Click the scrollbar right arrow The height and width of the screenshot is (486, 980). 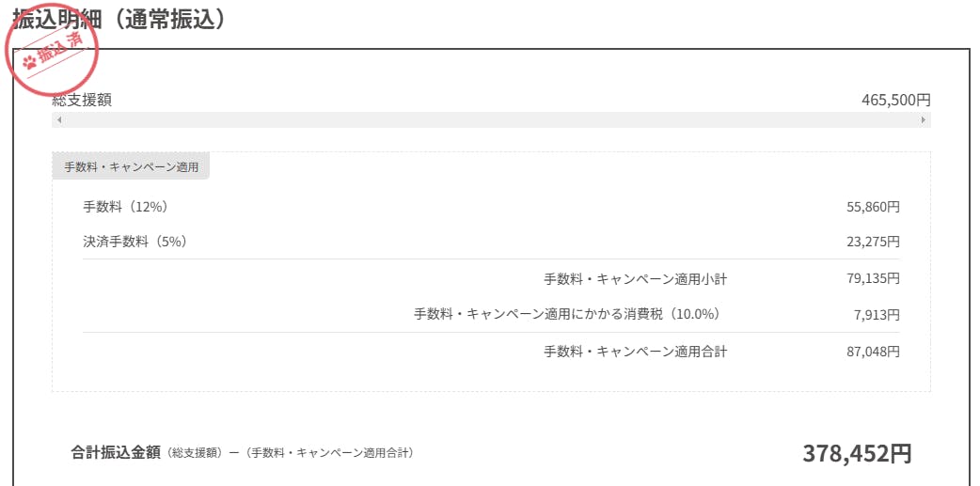pos(924,120)
